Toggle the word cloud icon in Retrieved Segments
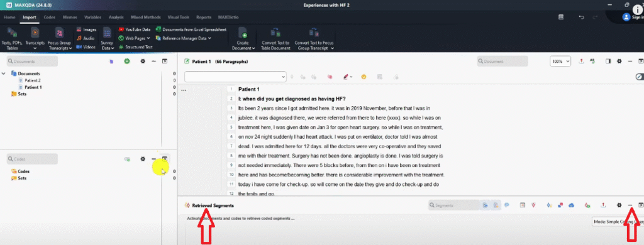Screen dimensions: 644x245 coord(571,205)
